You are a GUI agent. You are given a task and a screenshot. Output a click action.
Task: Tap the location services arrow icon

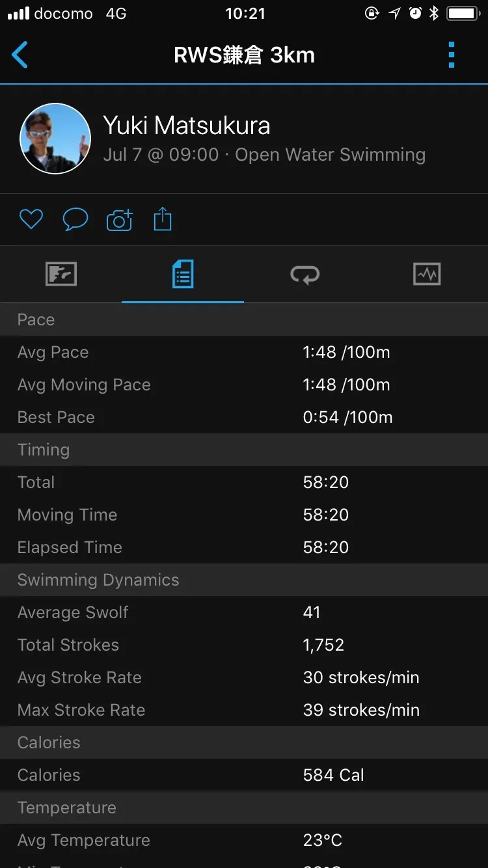coord(395,14)
